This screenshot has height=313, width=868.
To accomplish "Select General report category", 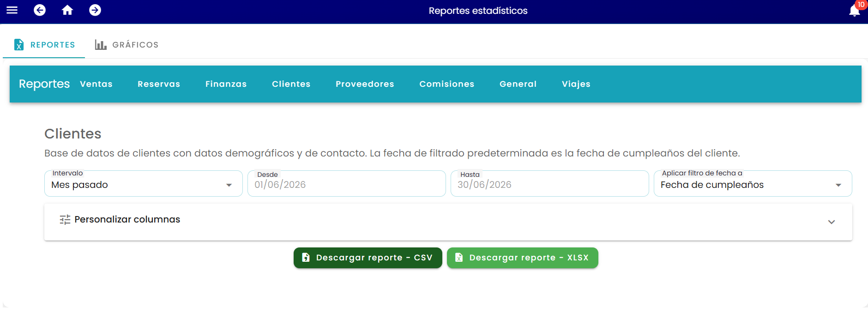I will pos(518,84).
